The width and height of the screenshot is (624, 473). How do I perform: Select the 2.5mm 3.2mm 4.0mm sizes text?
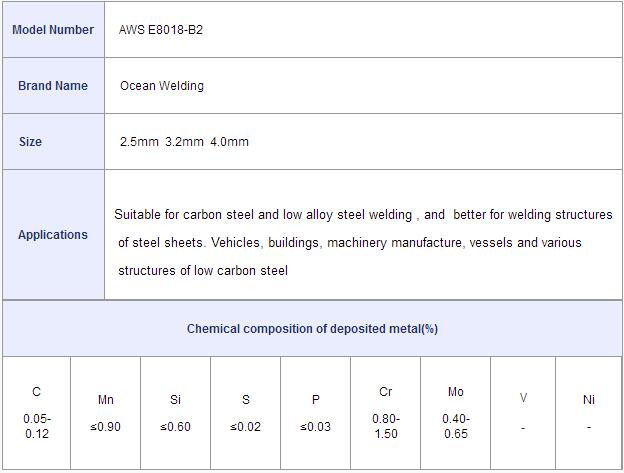tap(184, 142)
